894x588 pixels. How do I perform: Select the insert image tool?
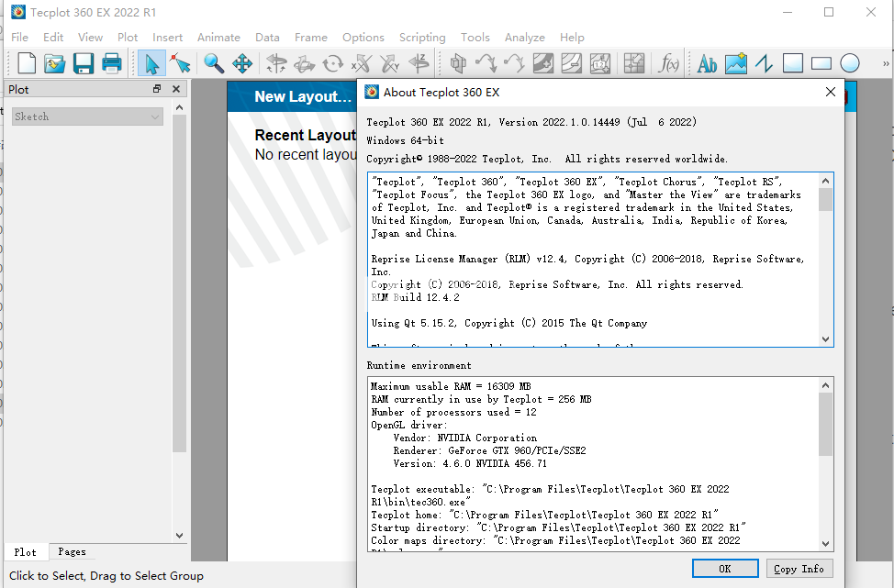pyautogui.click(x=735, y=63)
